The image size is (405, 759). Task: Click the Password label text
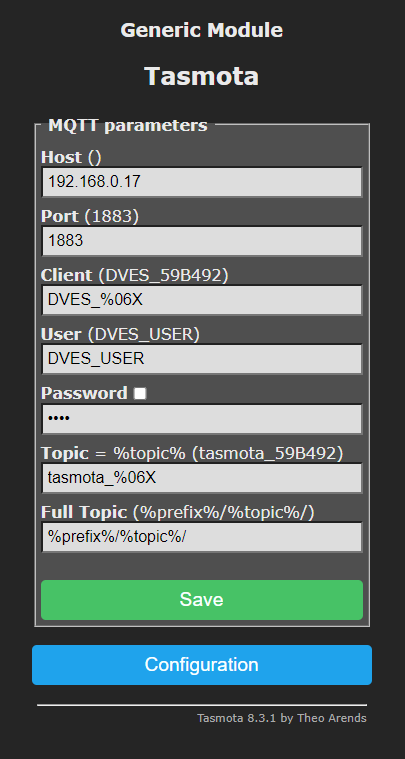(x=84, y=393)
